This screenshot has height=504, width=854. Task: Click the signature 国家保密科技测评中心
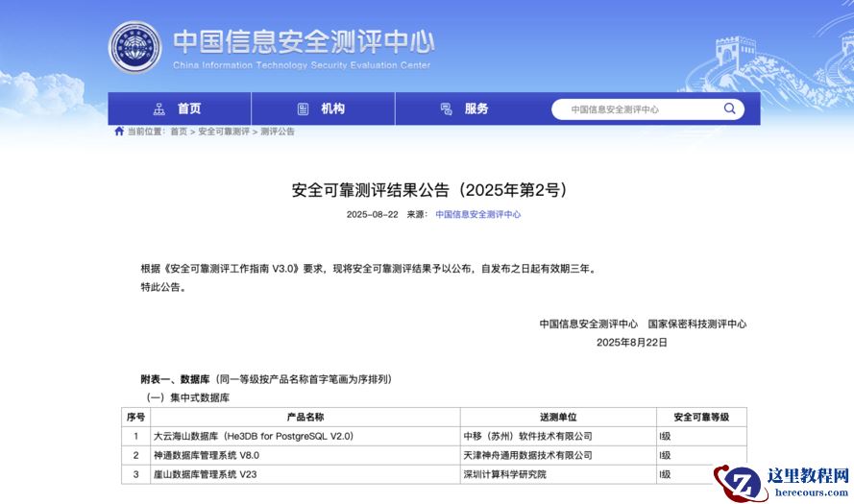coord(697,324)
